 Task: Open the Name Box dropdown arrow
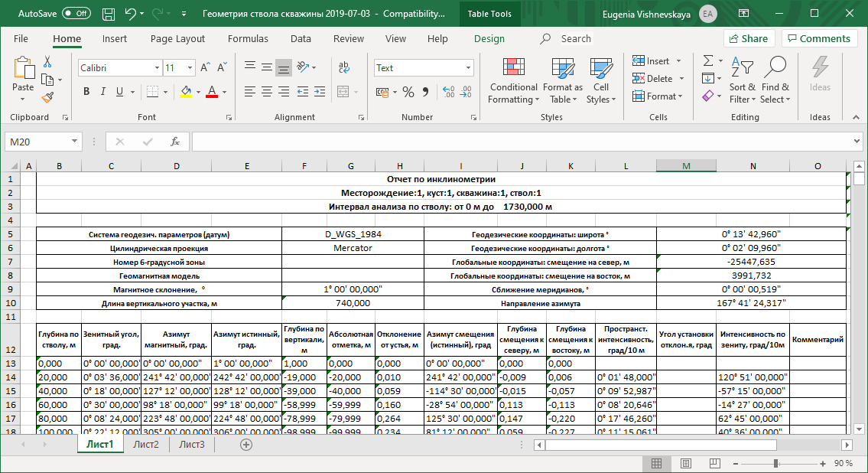click(74, 142)
